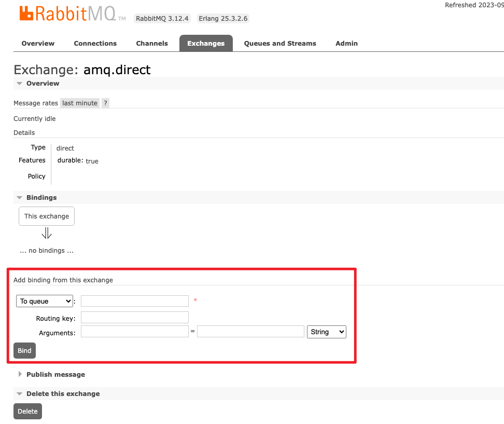Expand the Publish message section
504x424 pixels.
point(19,374)
